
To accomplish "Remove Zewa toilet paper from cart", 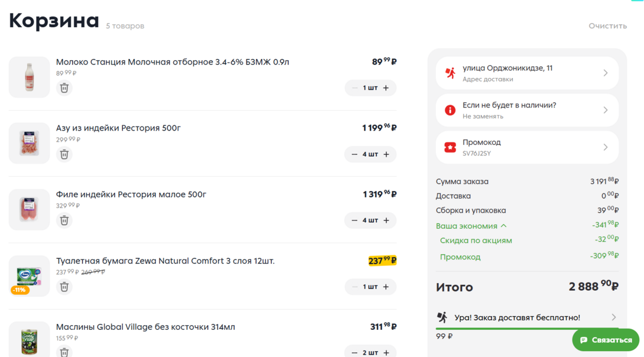I will point(64,287).
